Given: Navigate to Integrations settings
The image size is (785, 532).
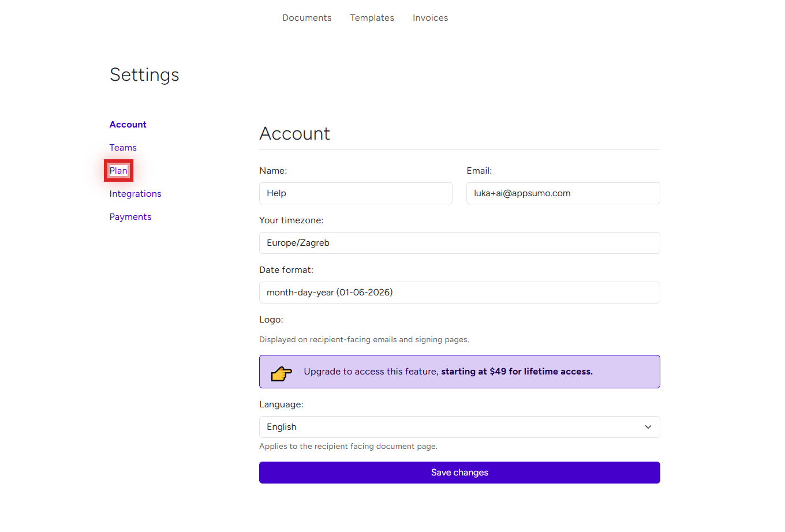Looking at the screenshot, I should (x=135, y=193).
